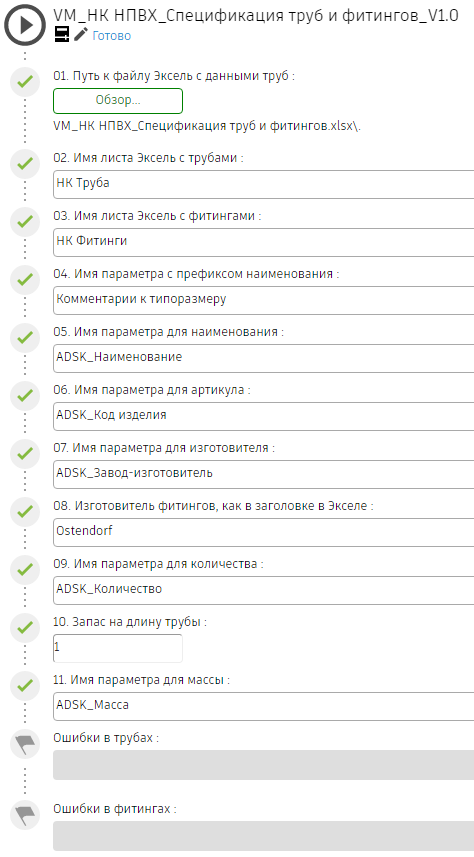Viewport: 474px width, 857px height.
Task: Click the pencil edit icon under title
Action: 81,35
